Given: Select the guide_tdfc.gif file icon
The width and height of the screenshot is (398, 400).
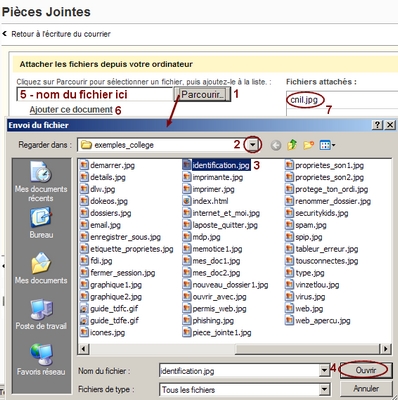Looking at the screenshot, I should (84, 309).
